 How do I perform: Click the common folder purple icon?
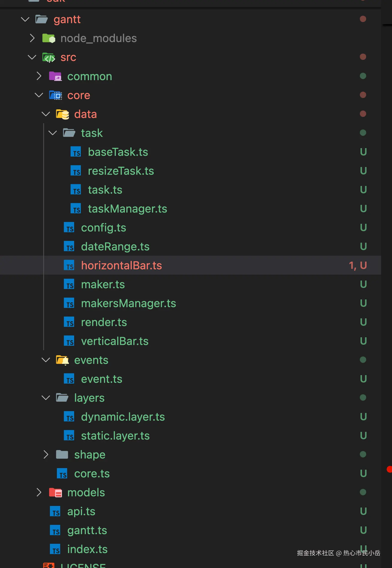[x=55, y=76]
